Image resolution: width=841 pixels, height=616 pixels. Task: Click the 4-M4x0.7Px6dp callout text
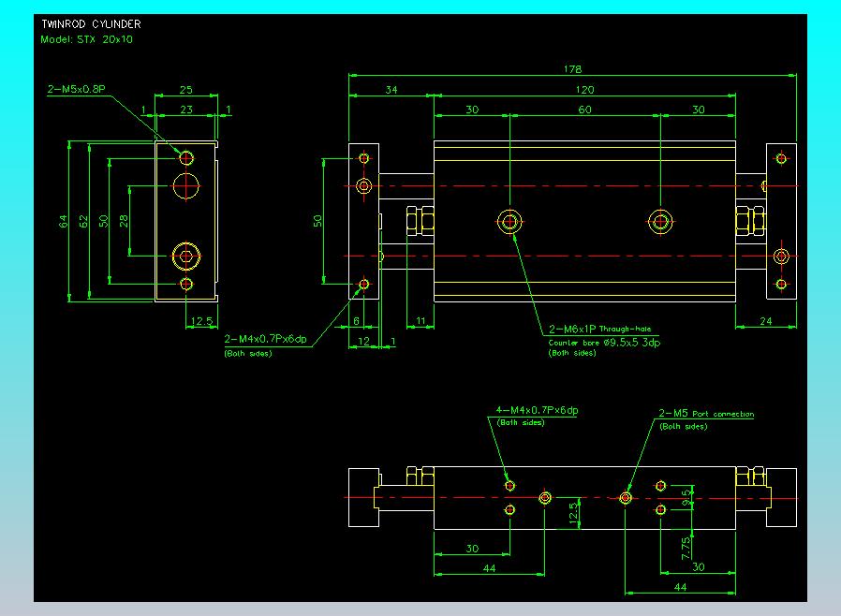tap(537, 411)
